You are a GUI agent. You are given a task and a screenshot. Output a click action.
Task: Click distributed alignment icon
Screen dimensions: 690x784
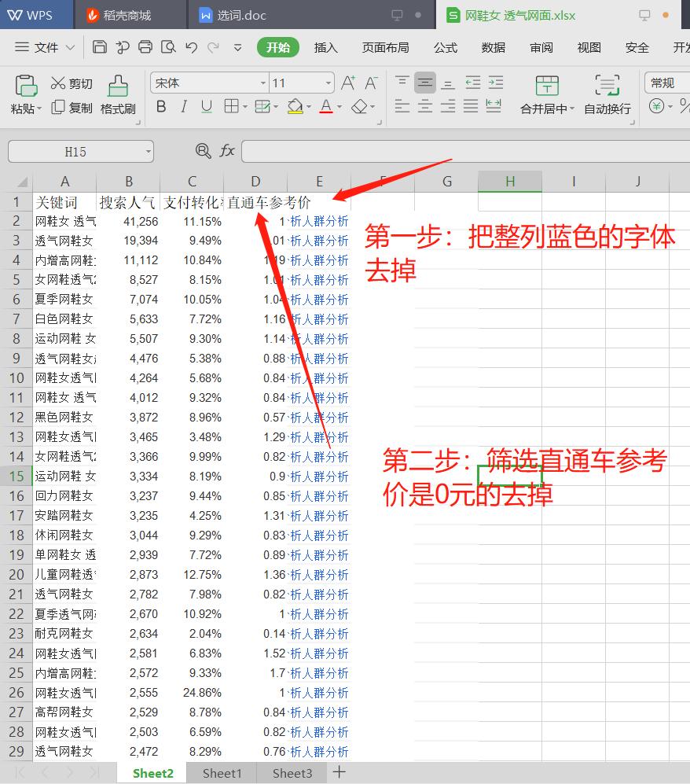click(494, 106)
